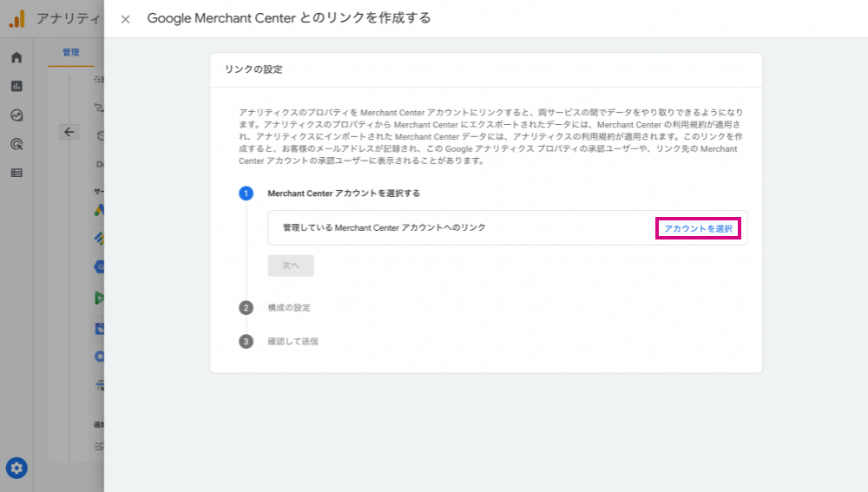The image size is (868, 492).
Task: Open the Home icon in sidebar
Action: 16,57
